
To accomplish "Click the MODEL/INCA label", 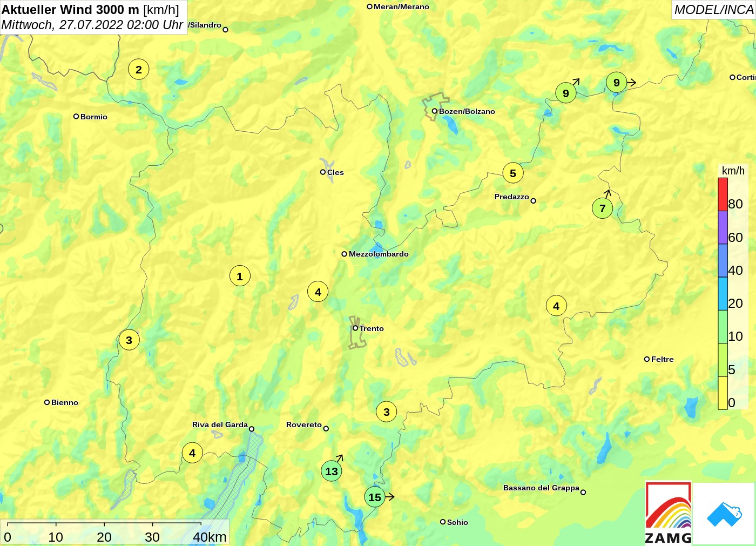I will (x=713, y=10).
